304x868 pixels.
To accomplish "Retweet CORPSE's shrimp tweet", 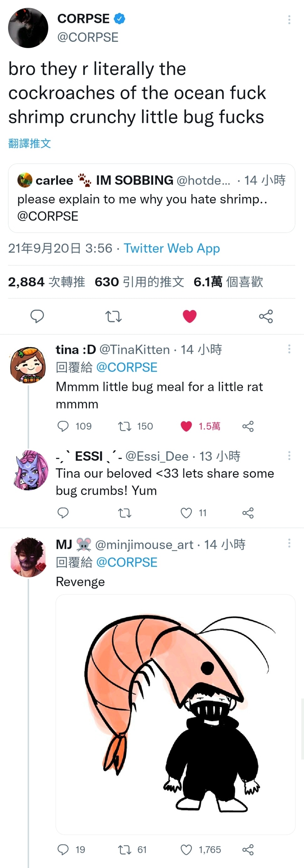I will pos(113,316).
